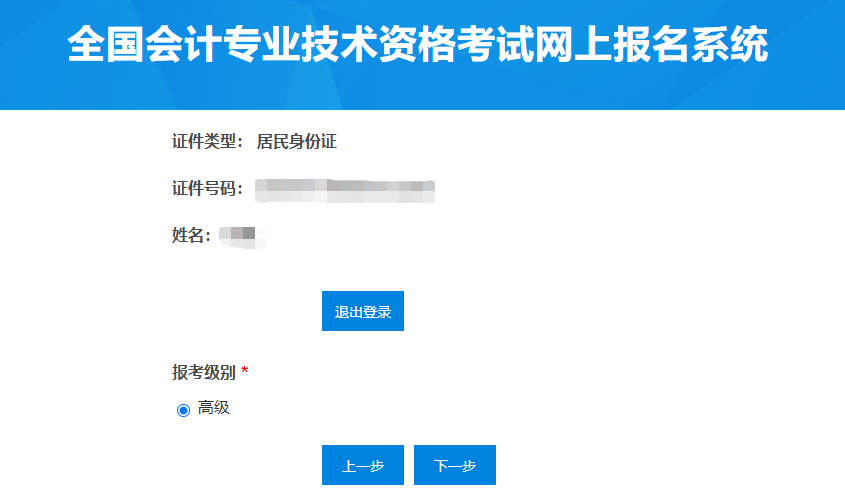Viewport: 845px width, 492px height.
Task: Click the blurred ID number value
Action: [x=344, y=188]
